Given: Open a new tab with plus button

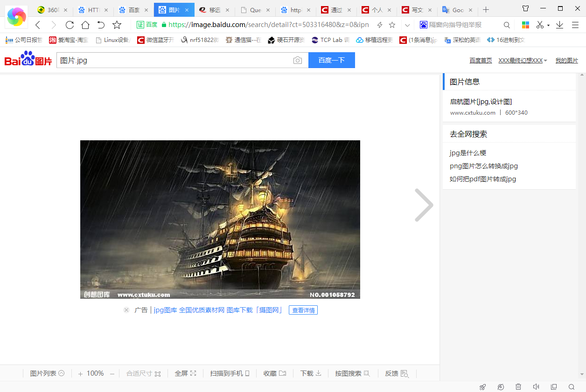Looking at the screenshot, I should [486, 10].
